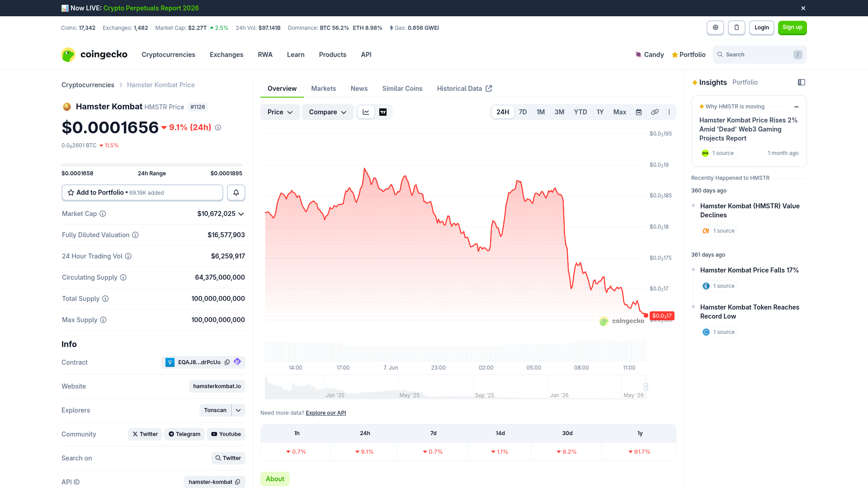The width and height of the screenshot is (868, 488).
Task: Select YTD chart range
Action: pos(580,112)
